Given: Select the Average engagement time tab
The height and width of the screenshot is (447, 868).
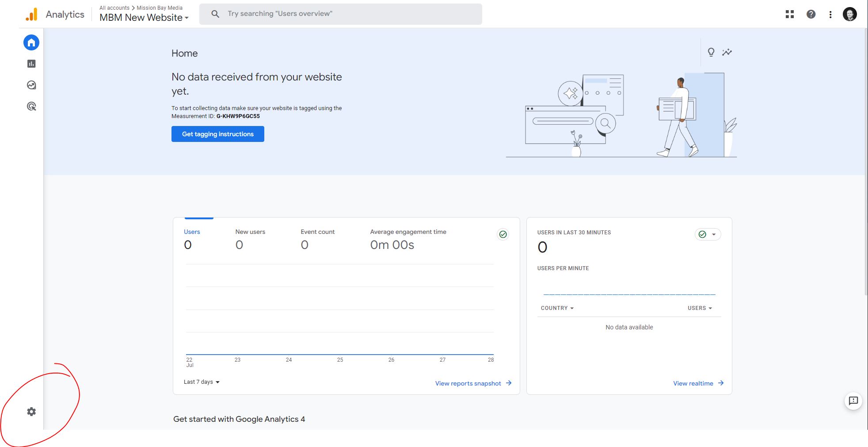Looking at the screenshot, I should click(x=408, y=239).
